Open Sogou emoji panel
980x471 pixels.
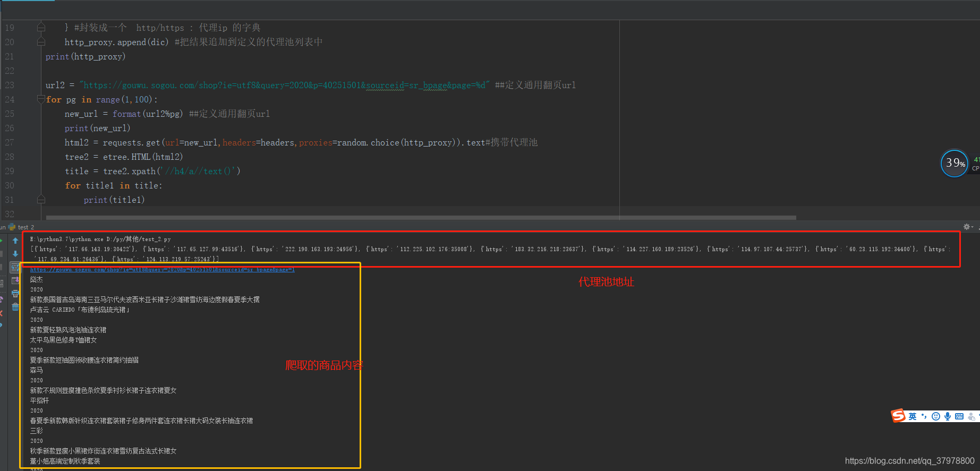[936, 416]
